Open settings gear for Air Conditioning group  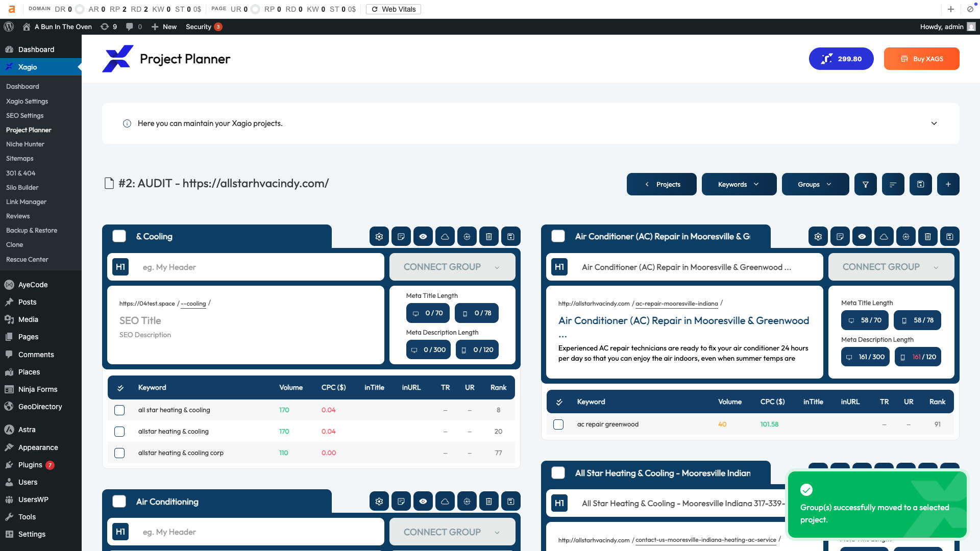[x=379, y=502]
